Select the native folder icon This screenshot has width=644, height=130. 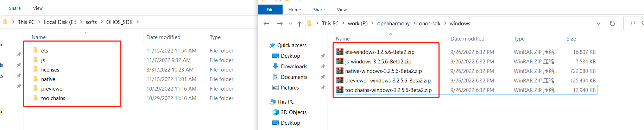point(36,79)
